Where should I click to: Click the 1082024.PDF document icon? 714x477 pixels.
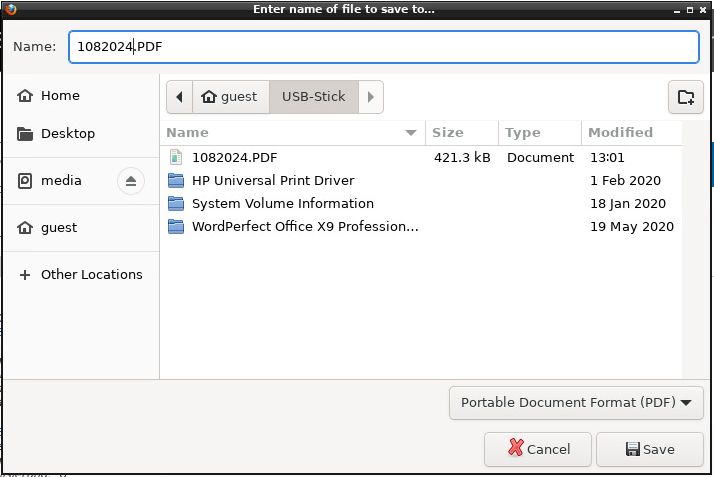[176, 157]
